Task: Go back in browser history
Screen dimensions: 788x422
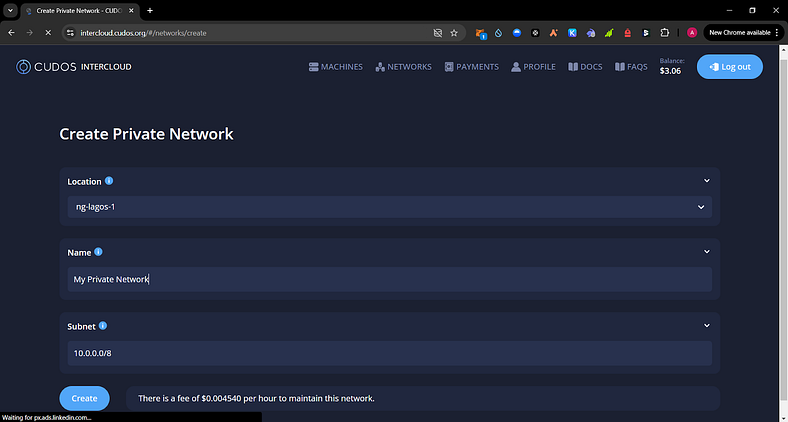Action: point(12,33)
